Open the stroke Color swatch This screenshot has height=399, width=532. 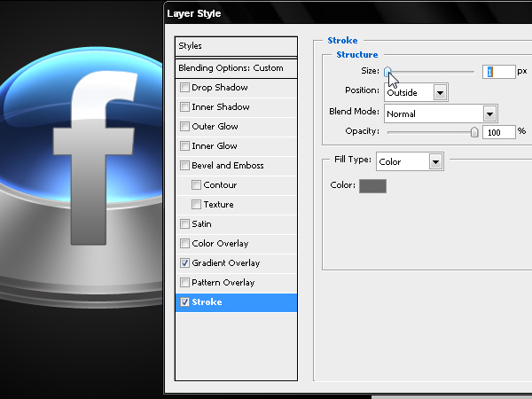coord(372,186)
